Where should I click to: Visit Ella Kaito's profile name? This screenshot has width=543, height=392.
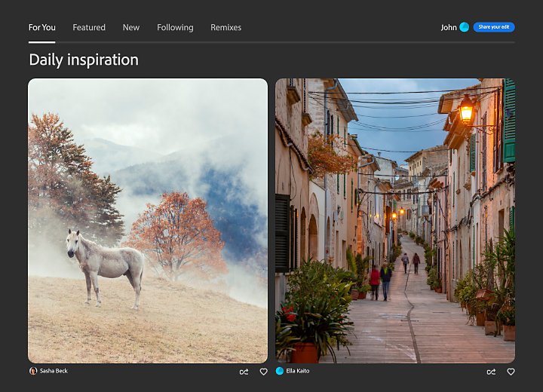click(298, 371)
